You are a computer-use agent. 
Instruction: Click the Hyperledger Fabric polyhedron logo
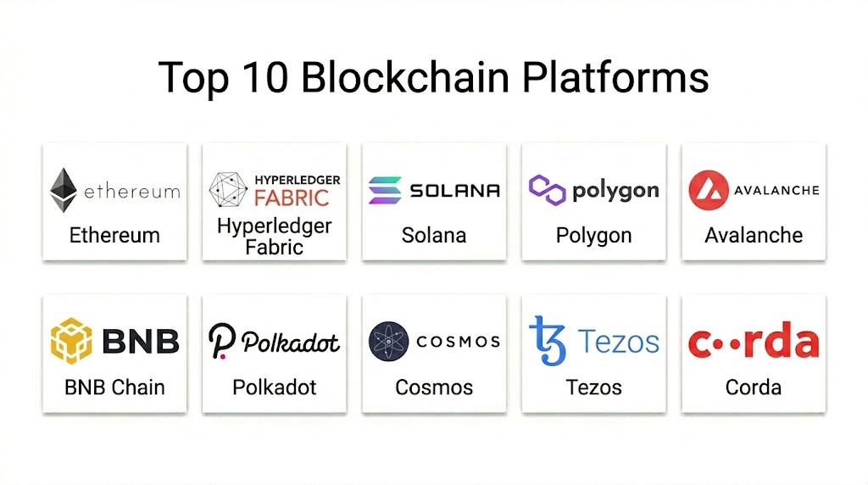click(228, 190)
